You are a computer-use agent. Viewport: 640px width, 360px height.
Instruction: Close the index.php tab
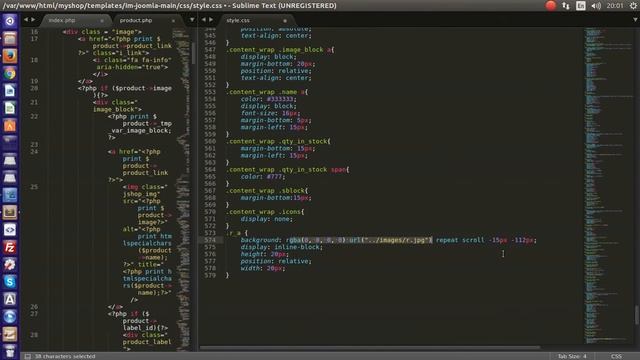[x=102, y=20]
